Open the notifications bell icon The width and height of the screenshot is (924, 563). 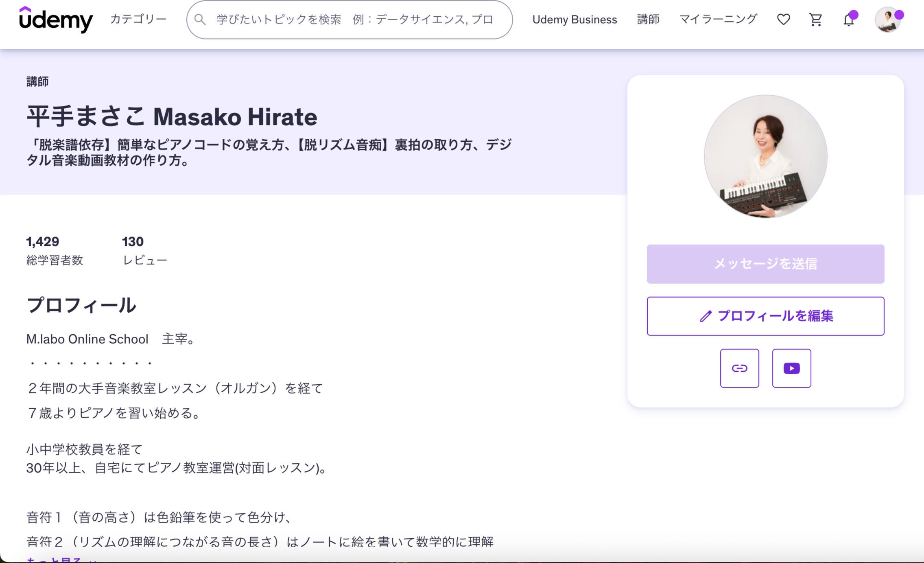[849, 19]
